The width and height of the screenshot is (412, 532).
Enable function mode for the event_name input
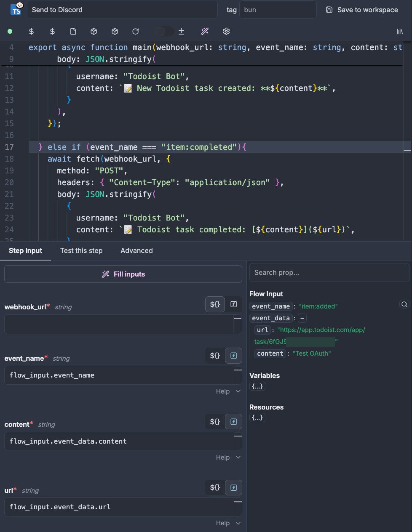click(x=233, y=355)
